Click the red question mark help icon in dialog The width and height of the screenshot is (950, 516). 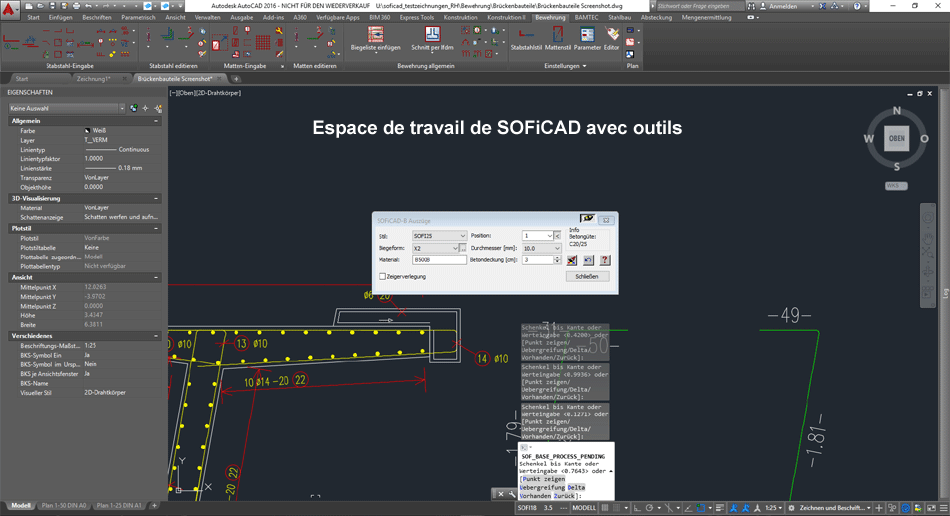(x=605, y=260)
